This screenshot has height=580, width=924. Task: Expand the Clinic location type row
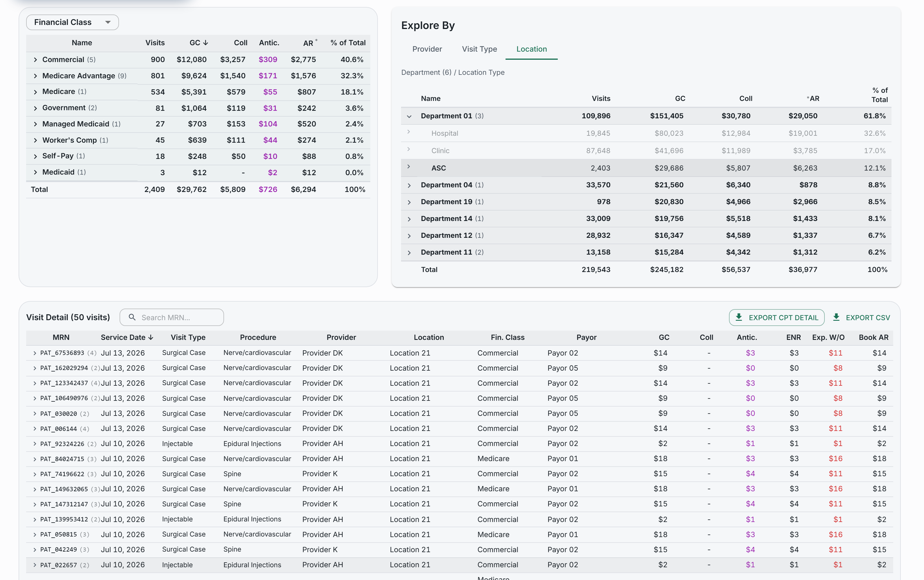pos(409,149)
